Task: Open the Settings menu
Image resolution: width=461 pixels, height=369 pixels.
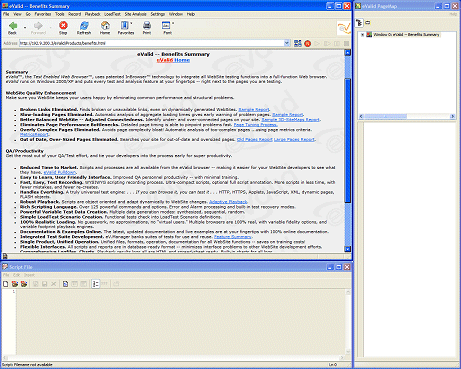Action: [158, 14]
